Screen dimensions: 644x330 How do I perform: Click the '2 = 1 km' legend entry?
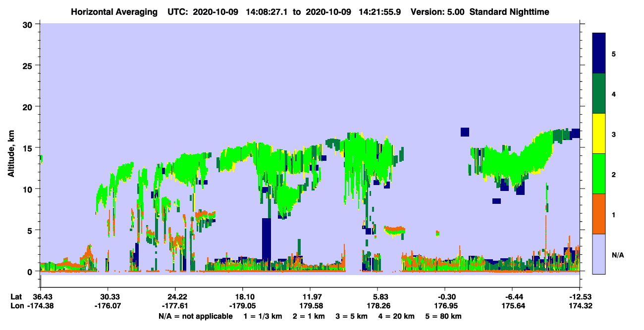pos(309,316)
